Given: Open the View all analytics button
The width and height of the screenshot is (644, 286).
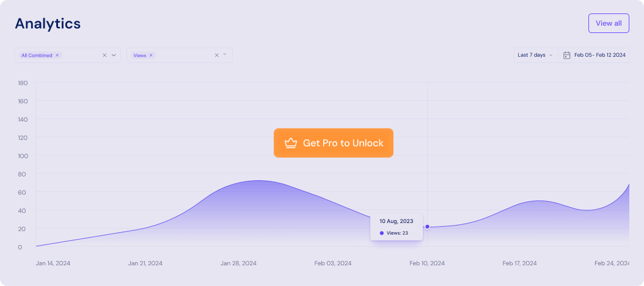Looking at the screenshot, I should click(x=609, y=23).
